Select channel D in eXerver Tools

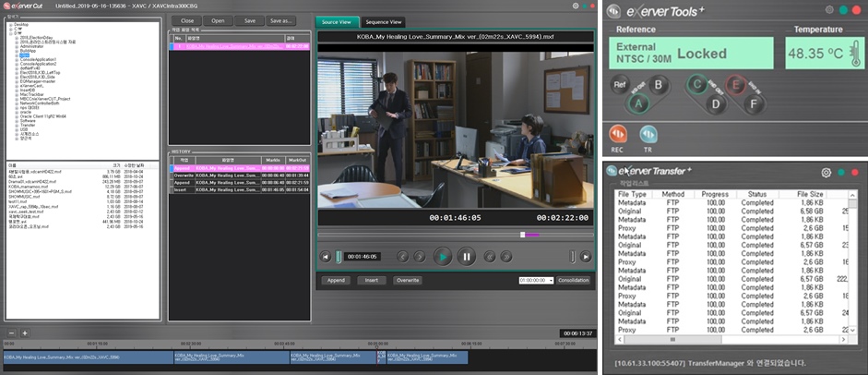[716, 103]
